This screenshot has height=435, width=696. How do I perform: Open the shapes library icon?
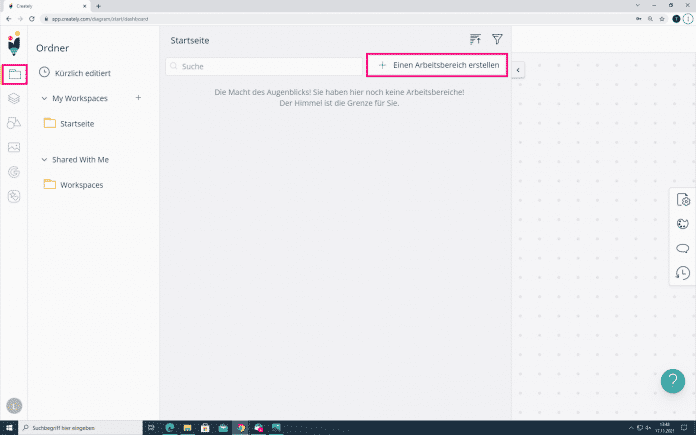click(x=14, y=123)
